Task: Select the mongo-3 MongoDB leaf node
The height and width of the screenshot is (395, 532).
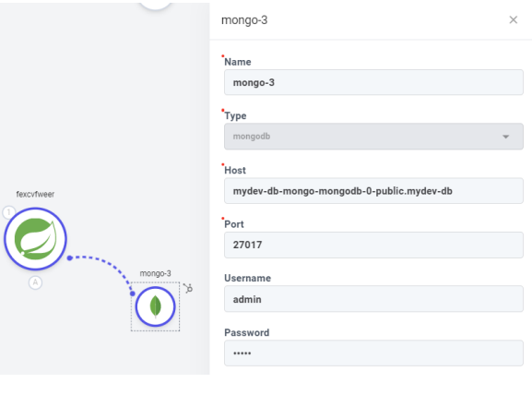Action: (156, 306)
